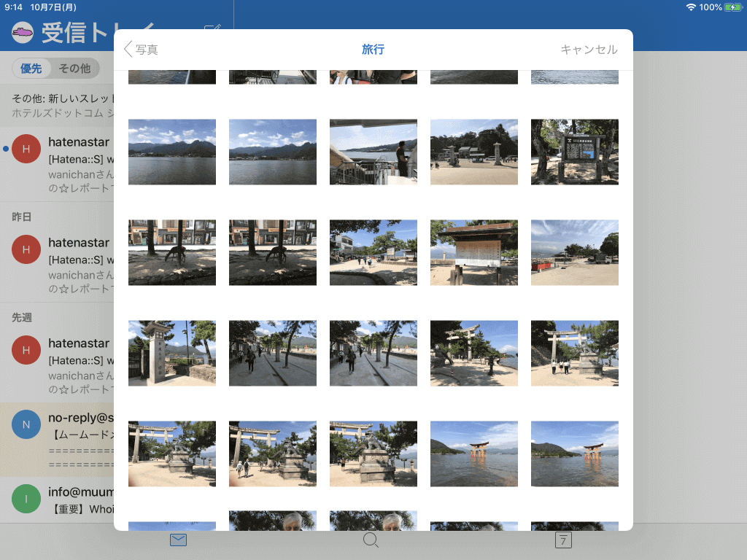Tap blue N sender avatar
This screenshot has width=747, height=560.
coord(26,424)
